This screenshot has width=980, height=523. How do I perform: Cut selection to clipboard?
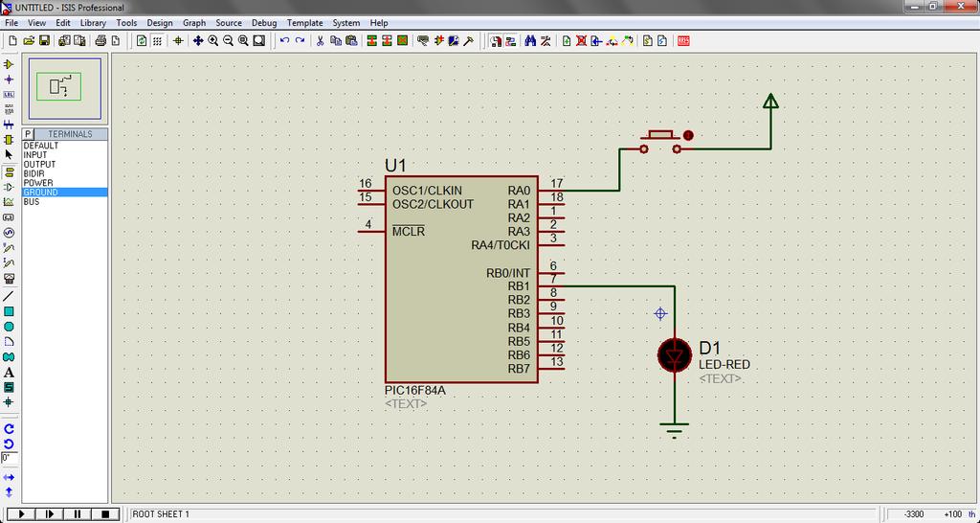tap(320, 40)
